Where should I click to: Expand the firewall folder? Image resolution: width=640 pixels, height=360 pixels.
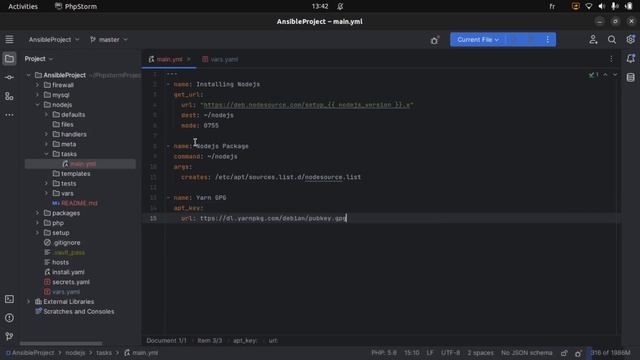click(x=38, y=85)
